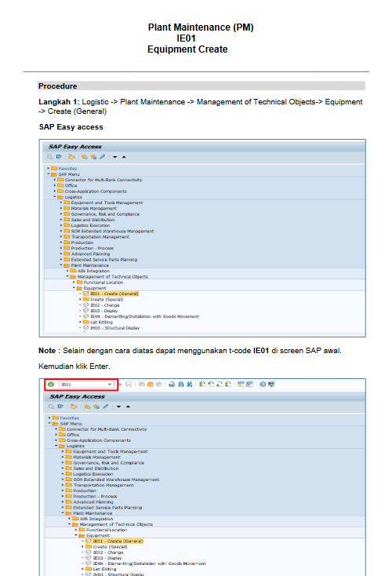Click the Customize Local Layout icon

click(x=271, y=385)
